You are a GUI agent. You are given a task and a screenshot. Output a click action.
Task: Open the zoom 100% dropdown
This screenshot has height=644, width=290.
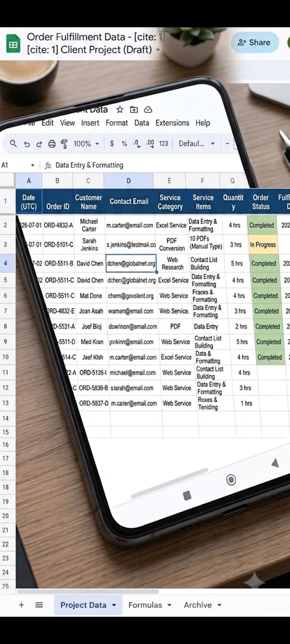[86, 144]
